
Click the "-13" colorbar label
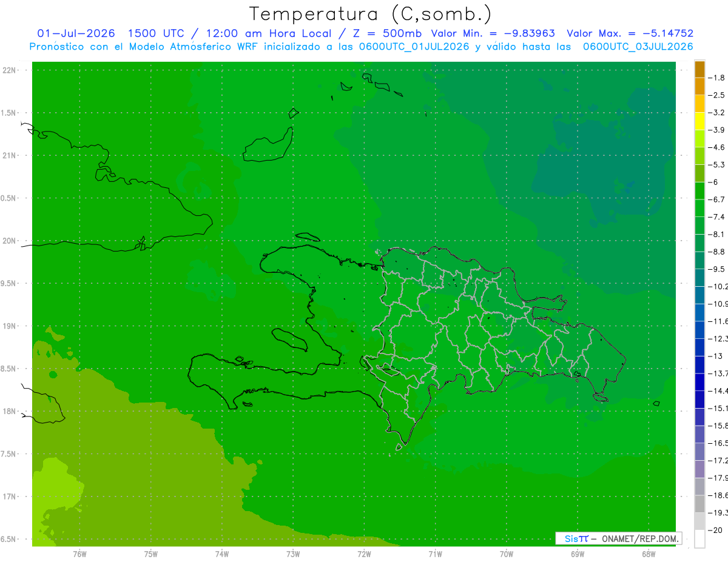click(x=716, y=356)
